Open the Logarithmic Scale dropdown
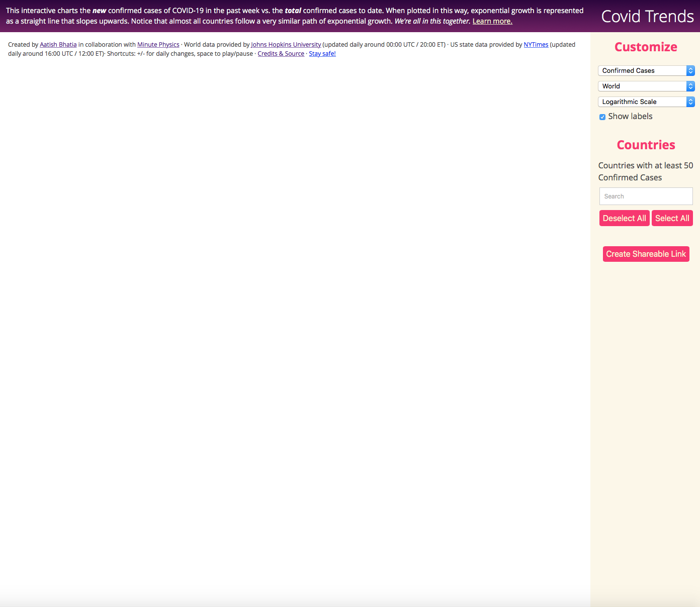Image resolution: width=700 pixels, height=607 pixels. tap(646, 102)
